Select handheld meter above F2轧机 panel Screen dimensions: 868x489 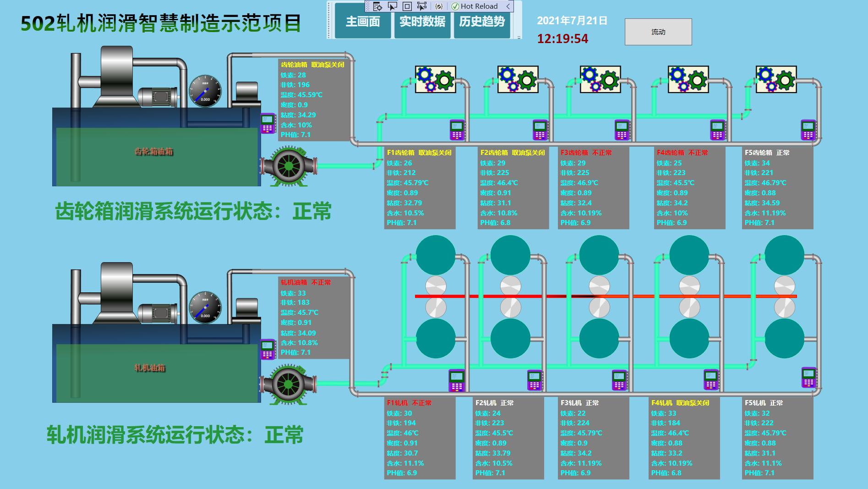(535, 380)
